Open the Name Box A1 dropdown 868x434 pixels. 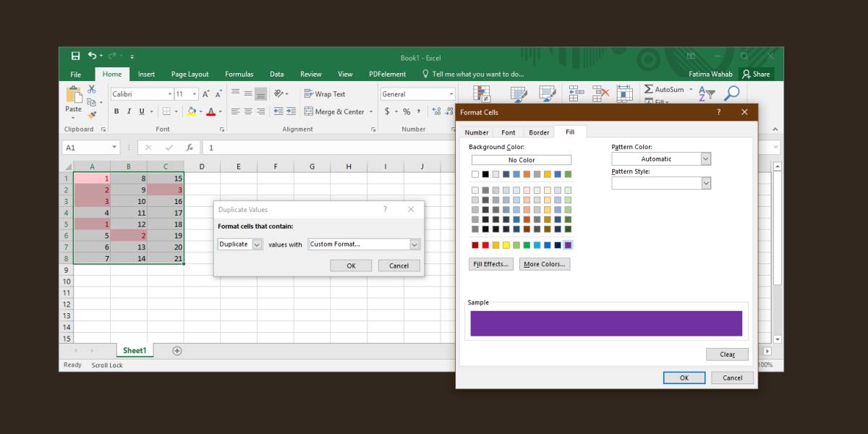pos(114,147)
